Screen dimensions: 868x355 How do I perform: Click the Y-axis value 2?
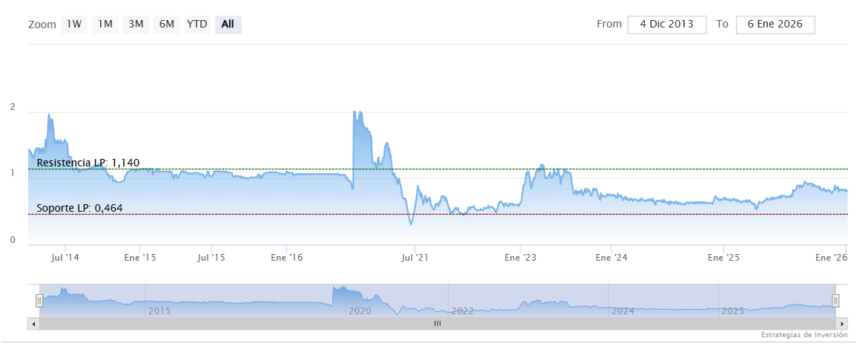13,107
